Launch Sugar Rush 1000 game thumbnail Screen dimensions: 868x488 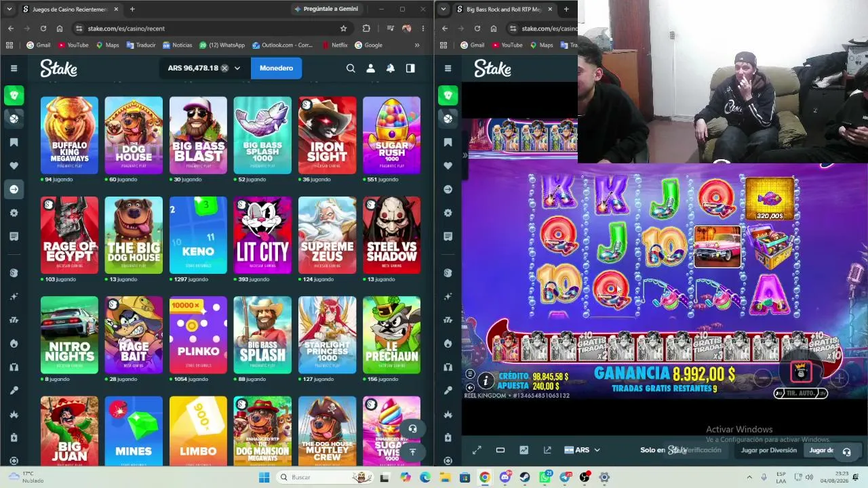point(391,136)
